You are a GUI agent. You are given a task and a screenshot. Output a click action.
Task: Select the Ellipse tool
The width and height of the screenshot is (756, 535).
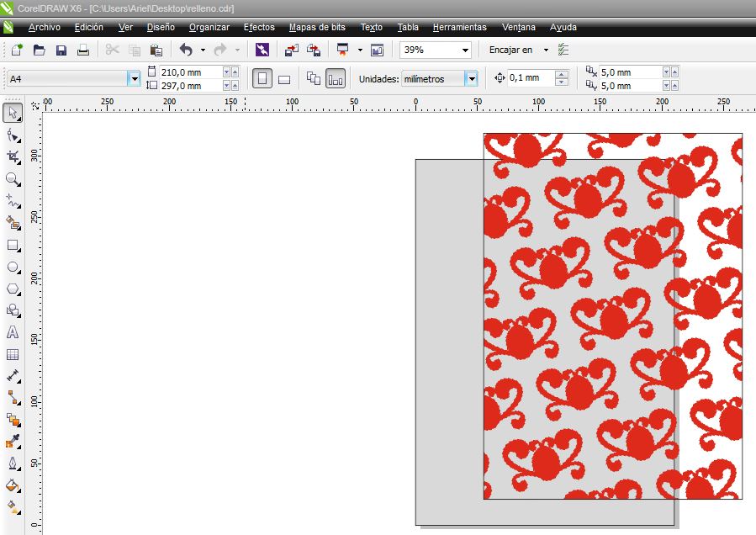13,267
